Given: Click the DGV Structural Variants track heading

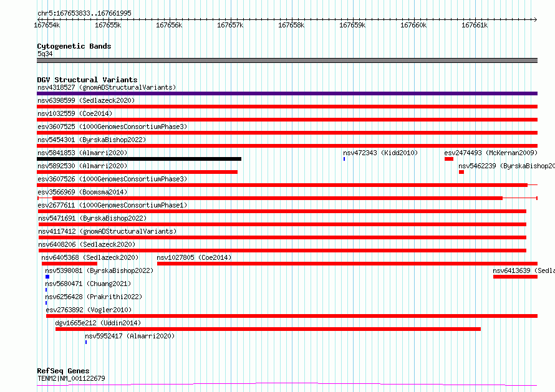Looking at the screenshot, I should coord(87,80).
